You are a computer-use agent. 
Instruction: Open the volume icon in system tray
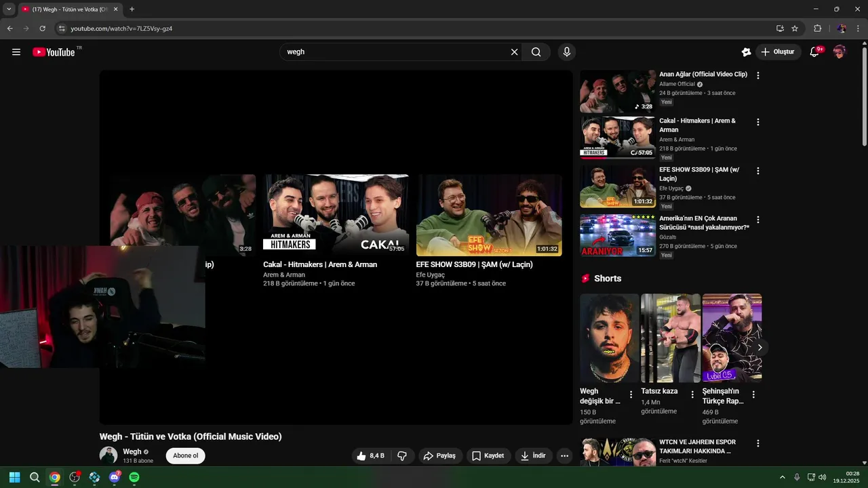click(823, 477)
